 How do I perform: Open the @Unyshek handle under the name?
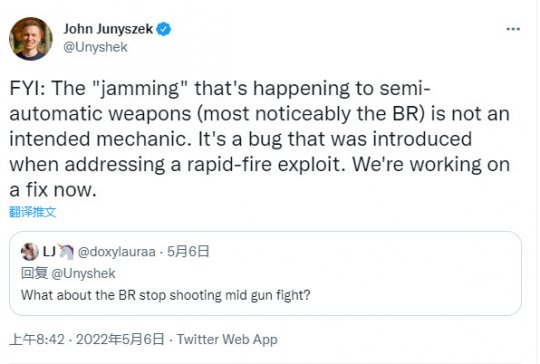[x=95, y=47]
